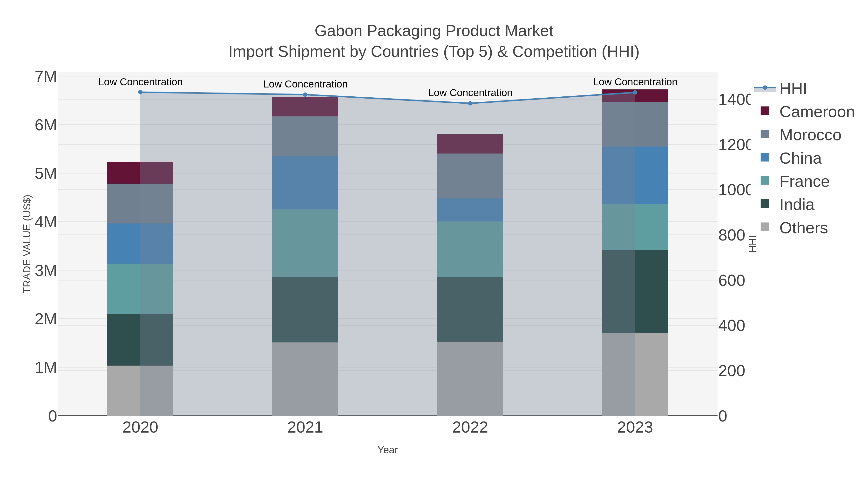Screen dimensions: 868x488
Task: Click the 1M tick on left axis
Action: tap(46, 368)
